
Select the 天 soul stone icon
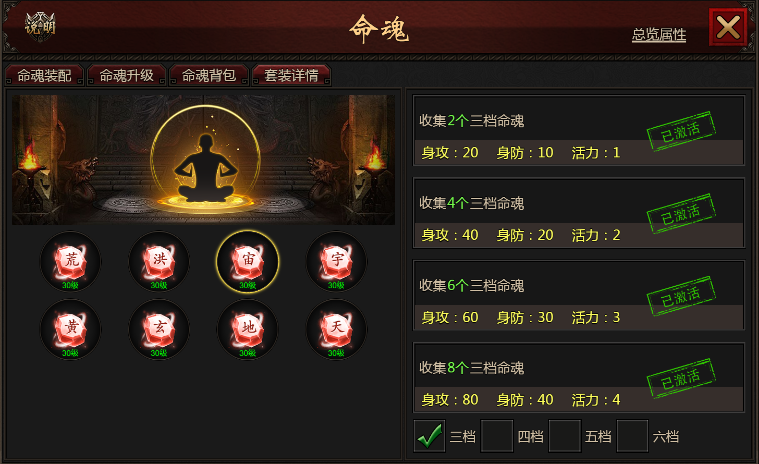pyautogui.click(x=336, y=329)
